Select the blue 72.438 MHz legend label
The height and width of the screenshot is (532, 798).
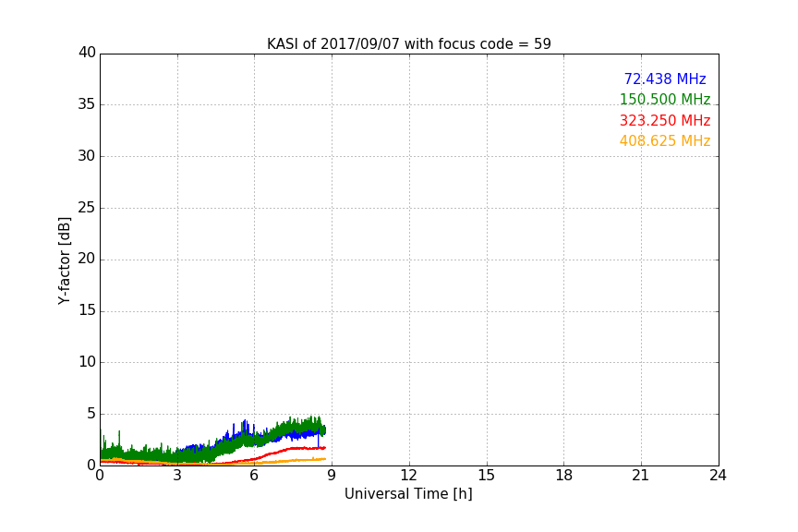pyautogui.click(x=665, y=79)
